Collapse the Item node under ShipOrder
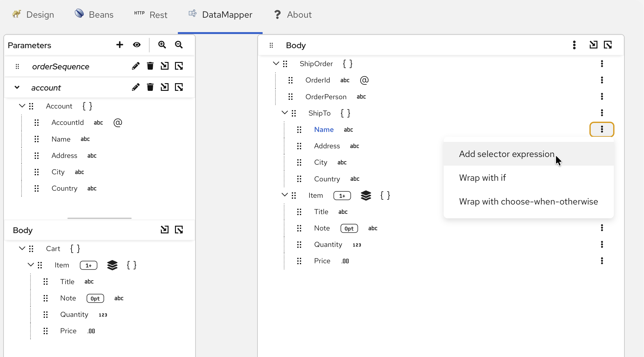Screen dimensions: 644x357 tap(284, 195)
